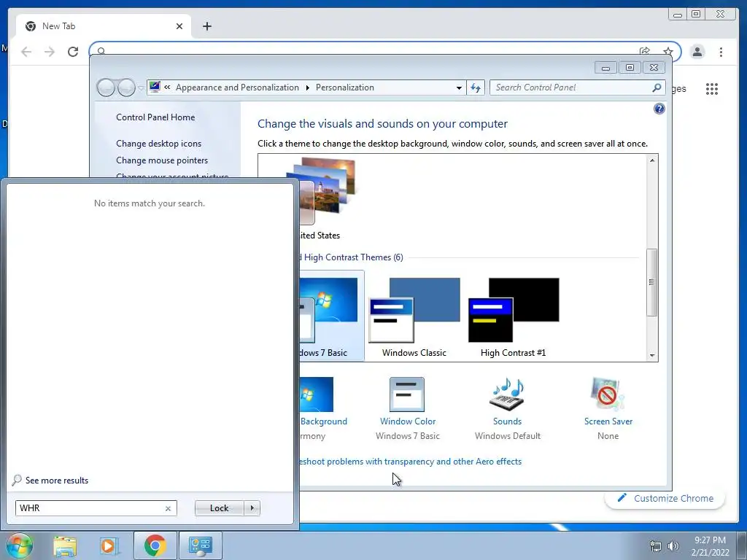
Task: Open Control Panel help icon
Action: 659,109
